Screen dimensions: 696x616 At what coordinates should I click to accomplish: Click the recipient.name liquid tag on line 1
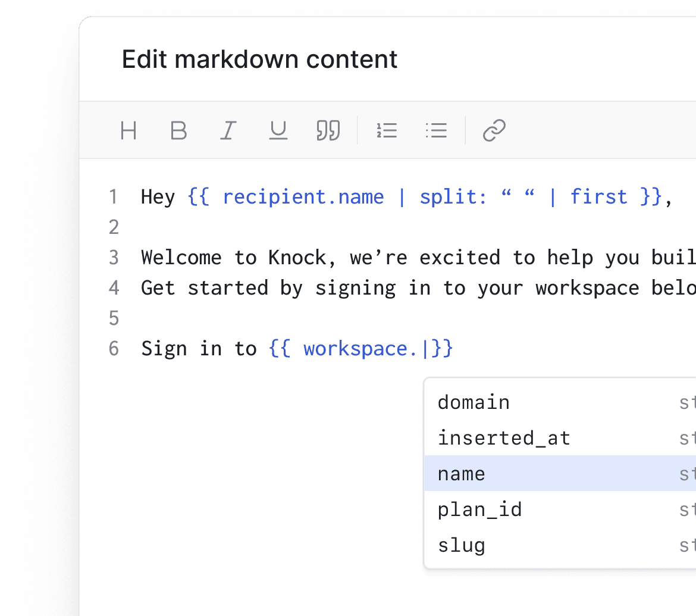(303, 196)
